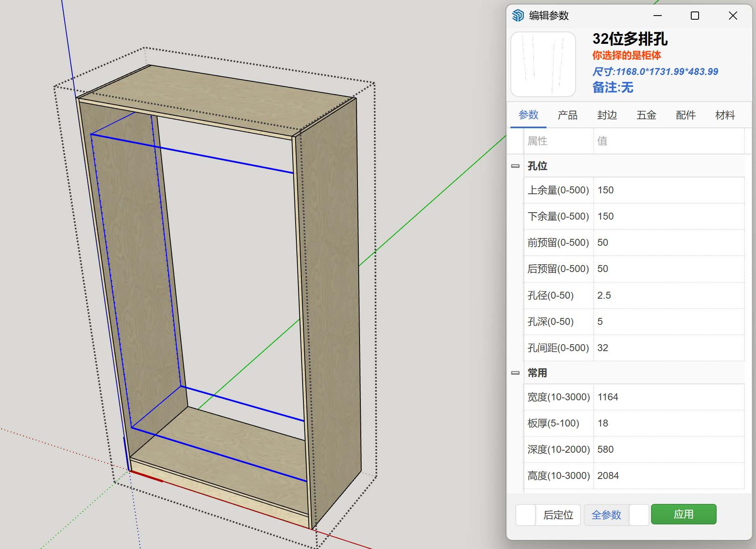Click the 32位多排孔 preview thumbnail
The image size is (756, 549).
(542, 64)
